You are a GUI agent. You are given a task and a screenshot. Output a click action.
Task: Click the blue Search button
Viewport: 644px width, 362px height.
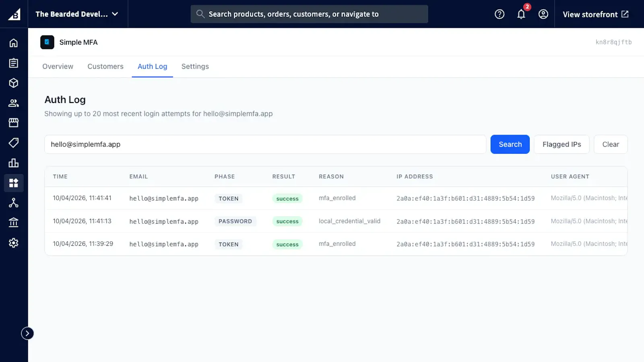pyautogui.click(x=510, y=144)
